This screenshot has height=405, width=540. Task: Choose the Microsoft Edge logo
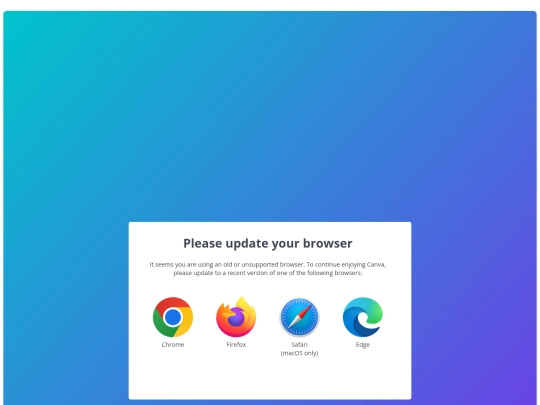[x=363, y=317]
